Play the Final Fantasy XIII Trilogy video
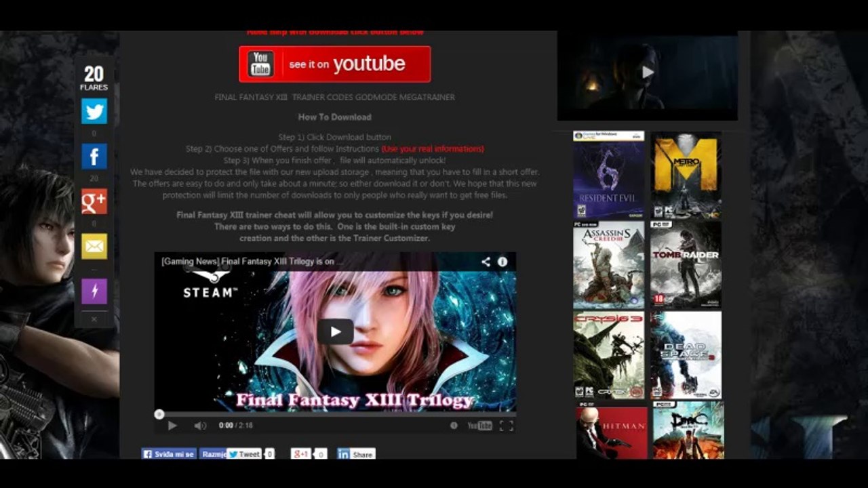The image size is (868, 488). click(x=335, y=331)
